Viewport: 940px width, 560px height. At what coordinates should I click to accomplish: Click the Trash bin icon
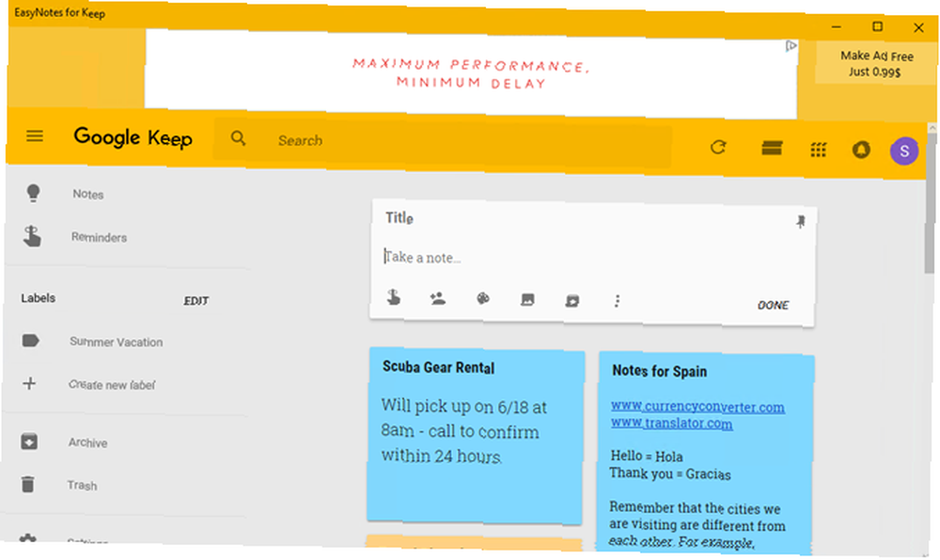(27, 484)
